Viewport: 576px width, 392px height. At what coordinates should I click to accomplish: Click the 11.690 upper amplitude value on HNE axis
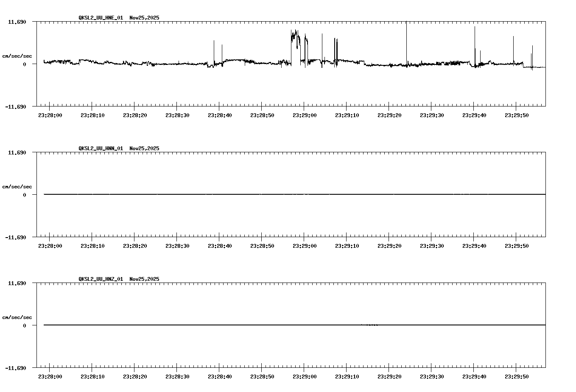pyautogui.click(x=17, y=21)
